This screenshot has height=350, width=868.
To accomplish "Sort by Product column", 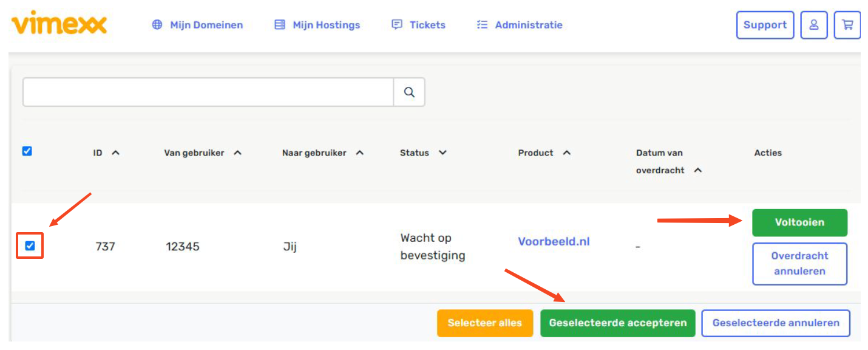I will click(x=566, y=153).
